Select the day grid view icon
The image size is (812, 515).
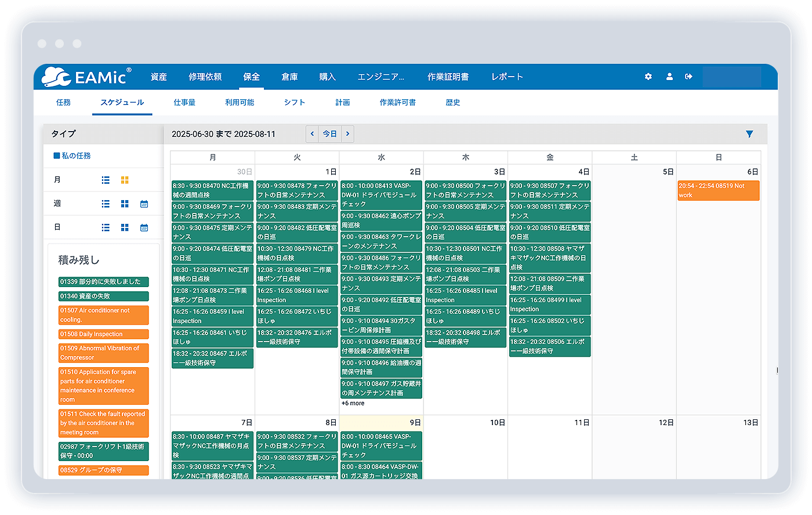124,228
